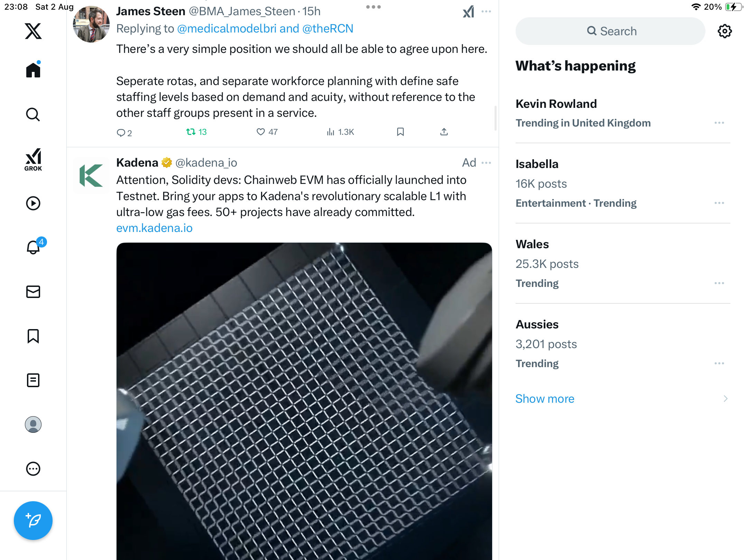The image size is (747, 560).
Task: Click the X logo at top
Action: (33, 31)
